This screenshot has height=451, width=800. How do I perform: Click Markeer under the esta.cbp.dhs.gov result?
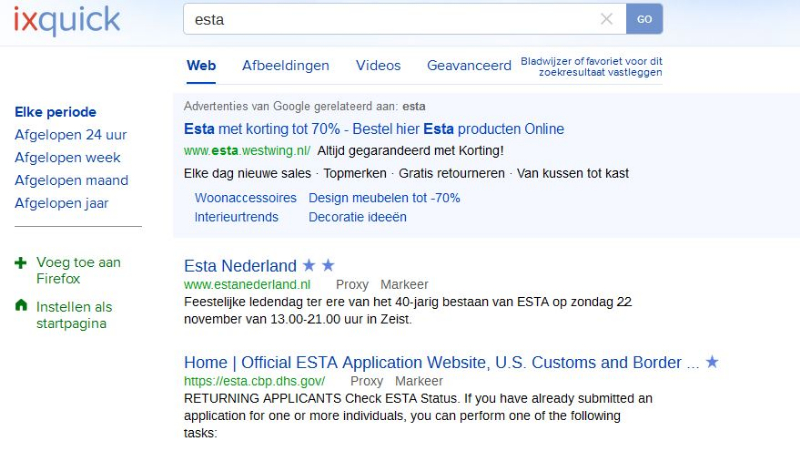[419, 381]
